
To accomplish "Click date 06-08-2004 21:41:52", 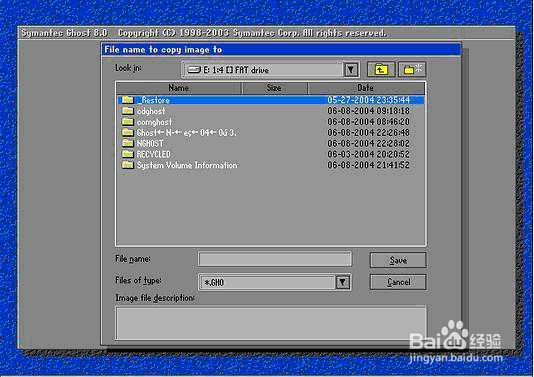I will coord(368,165).
